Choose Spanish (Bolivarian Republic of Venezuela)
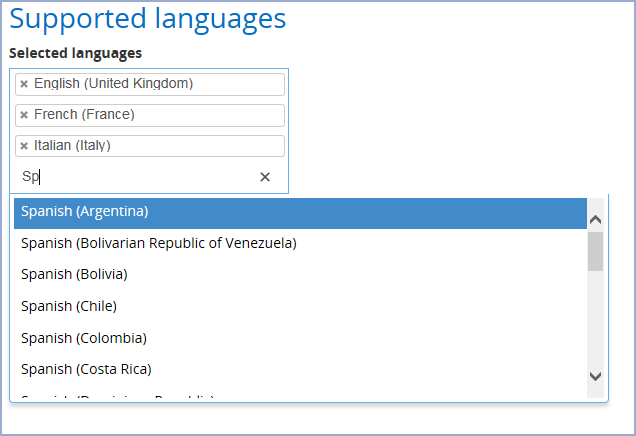 click(158, 243)
